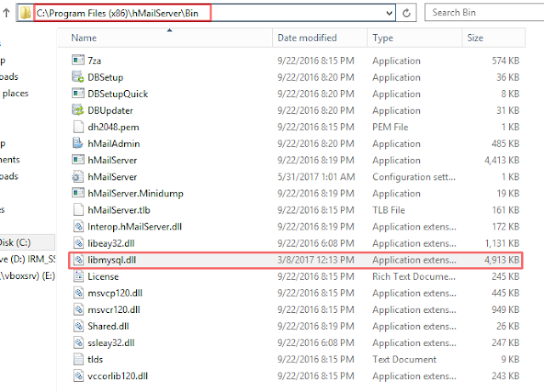Select the file name hMailAdmin

114,144
